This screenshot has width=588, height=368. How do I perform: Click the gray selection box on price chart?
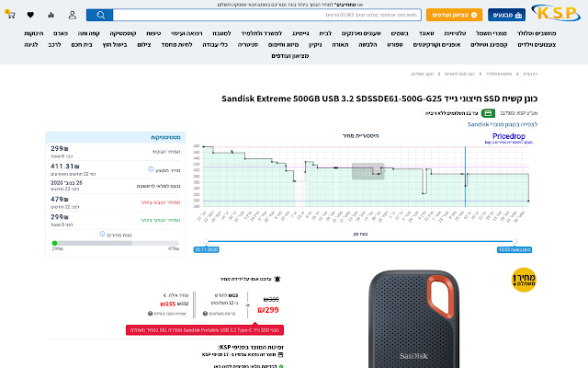click(x=367, y=171)
